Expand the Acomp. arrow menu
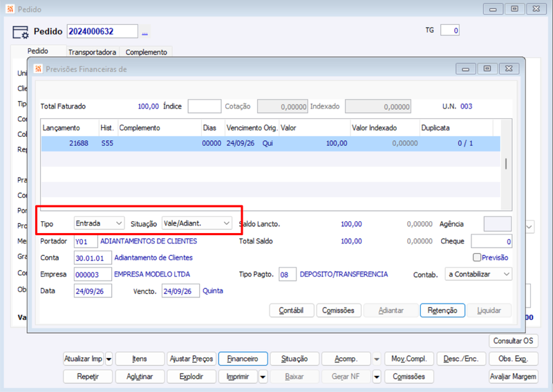The height and width of the screenshot is (392, 553). pos(377,360)
